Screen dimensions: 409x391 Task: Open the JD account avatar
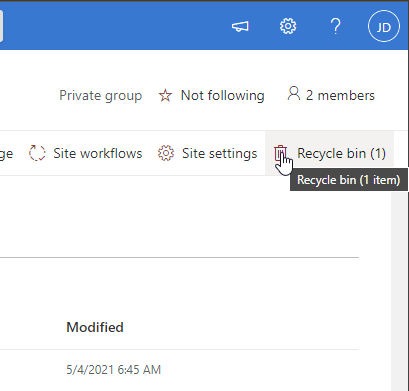(x=384, y=26)
